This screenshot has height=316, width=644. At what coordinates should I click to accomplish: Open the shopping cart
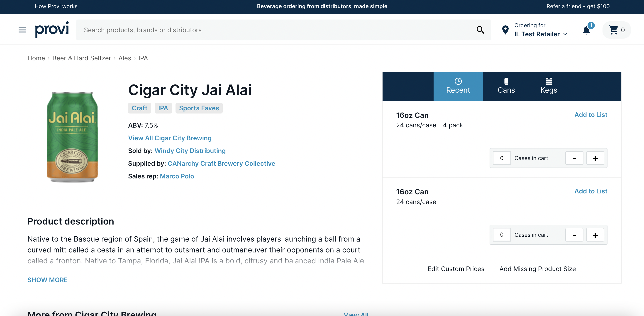(616, 30)
